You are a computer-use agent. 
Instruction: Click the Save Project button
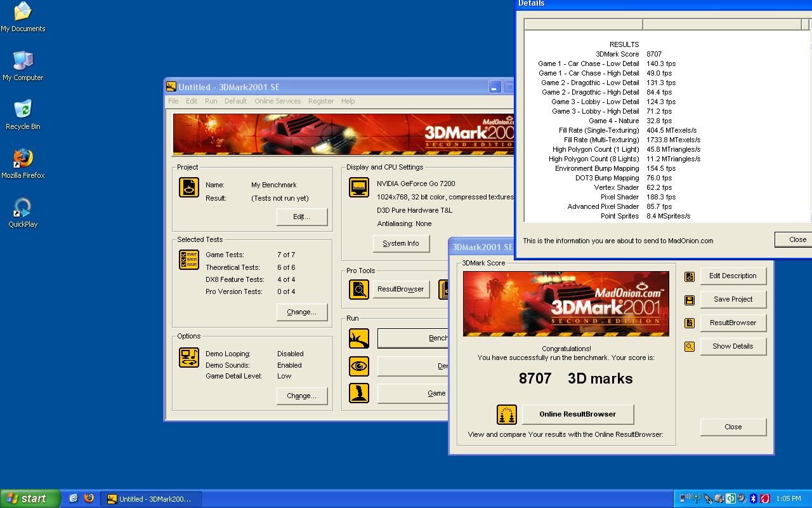click(x=733, y=300)
